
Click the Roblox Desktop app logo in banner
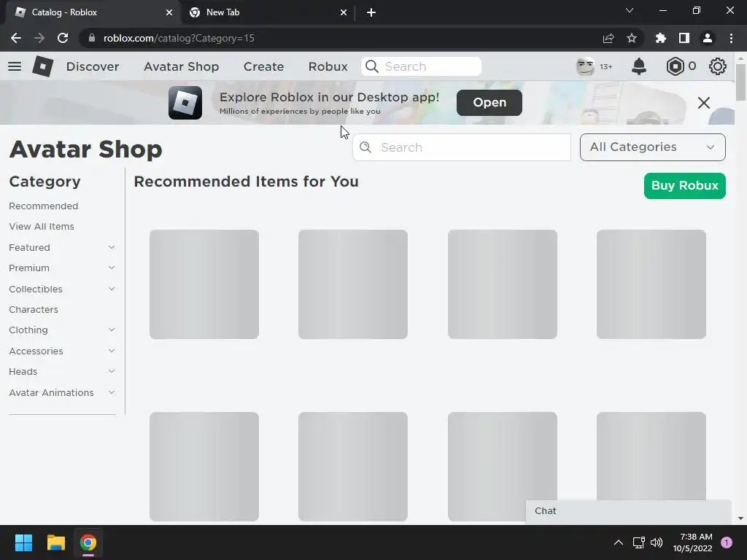pyautogui.click(x=185, y=102)
